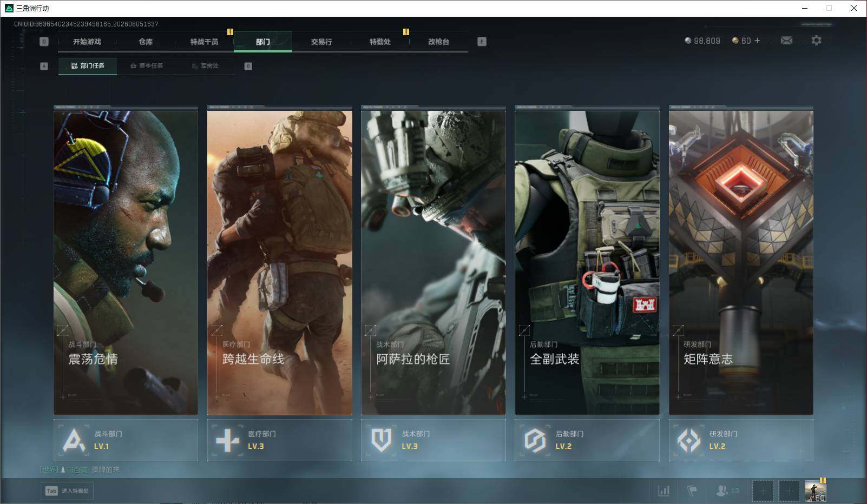This screenshot has height=504, width=867.
Task: Select the 部门任务 sub-tab
Action: [x=88, y=66]
